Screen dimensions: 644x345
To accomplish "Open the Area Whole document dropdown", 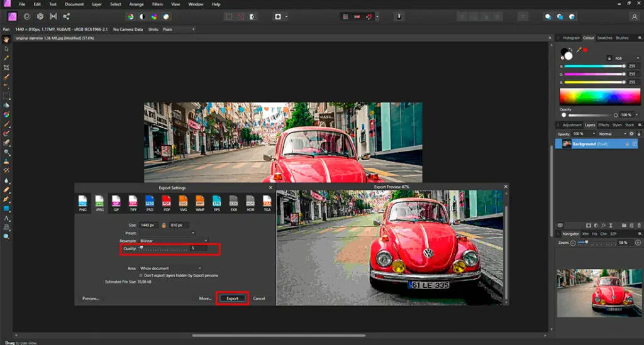I will [x=170, y=268].
